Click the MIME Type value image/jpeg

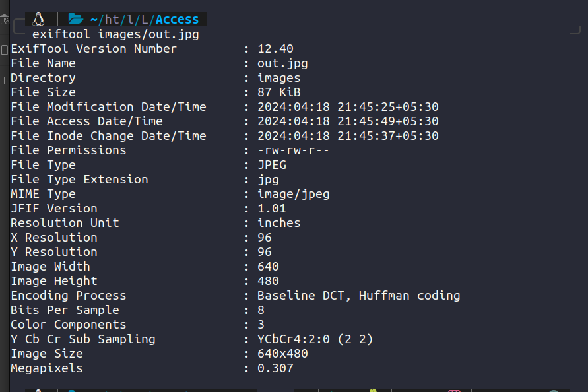(293, 194)
